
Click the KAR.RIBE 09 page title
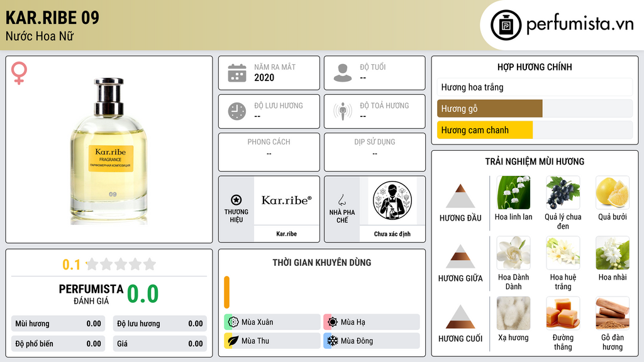53,18
